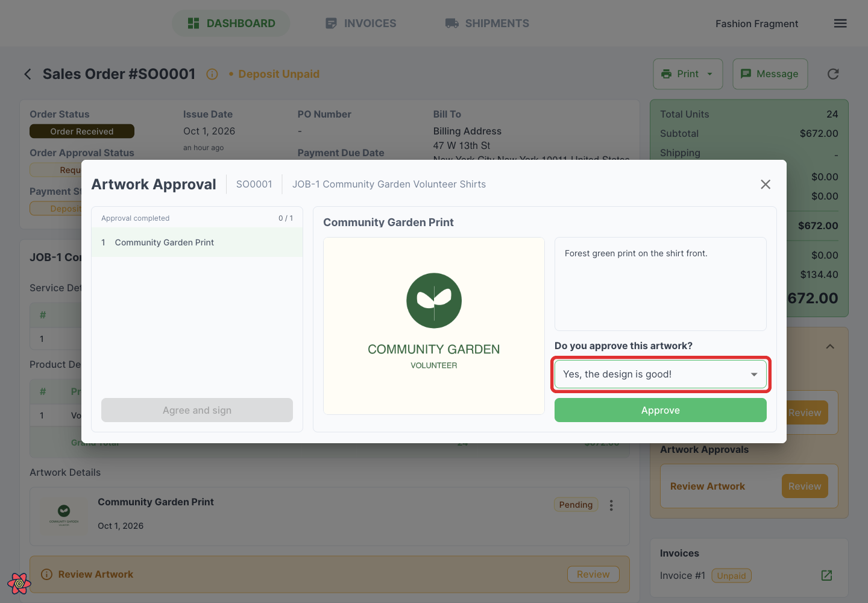This screenshot has height=603, width=868.
Task: Click the Review Artwork link in side card
Action: point(708,486)
